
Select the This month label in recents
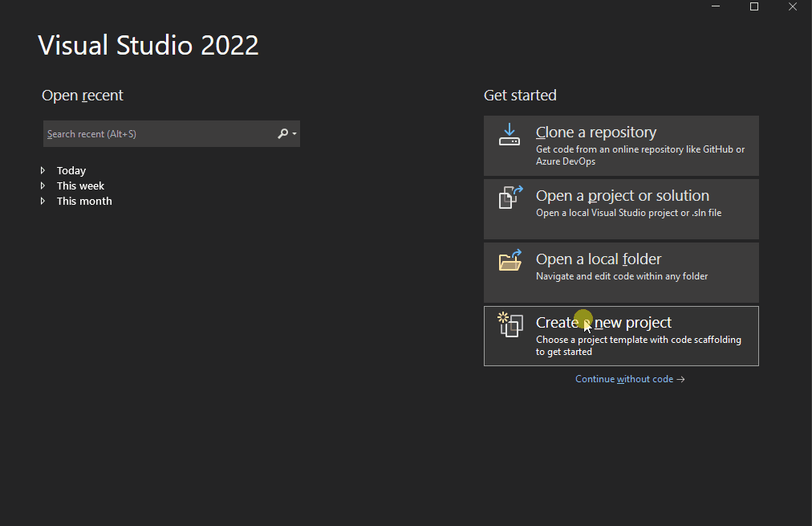pos(84,201)
